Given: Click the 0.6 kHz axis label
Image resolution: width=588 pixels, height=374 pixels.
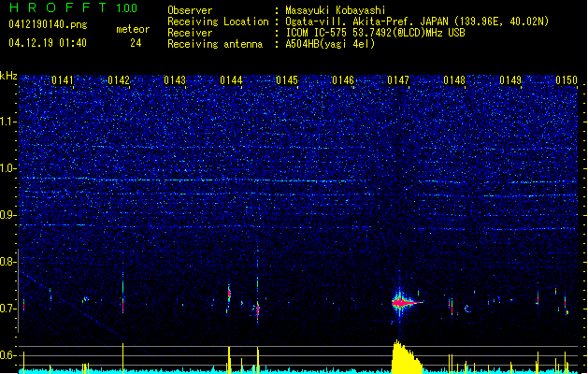Looking at the screenshot, I should coord(8,355).
